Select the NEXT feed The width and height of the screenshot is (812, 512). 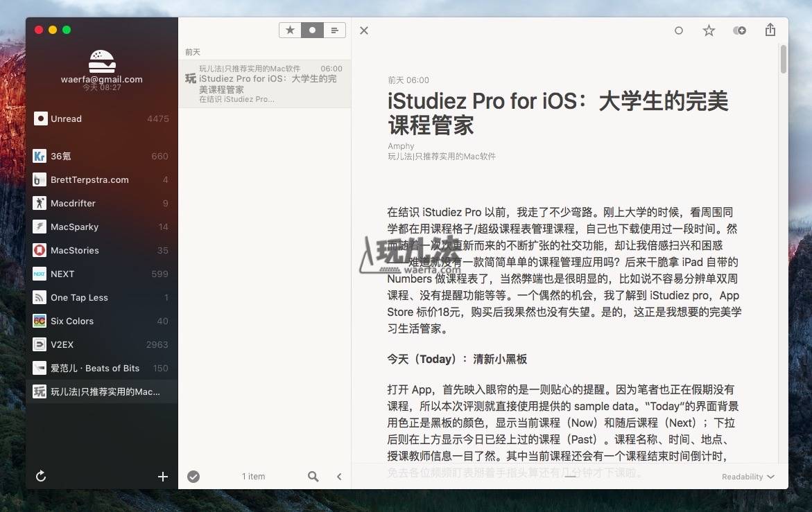pos(102,274)
